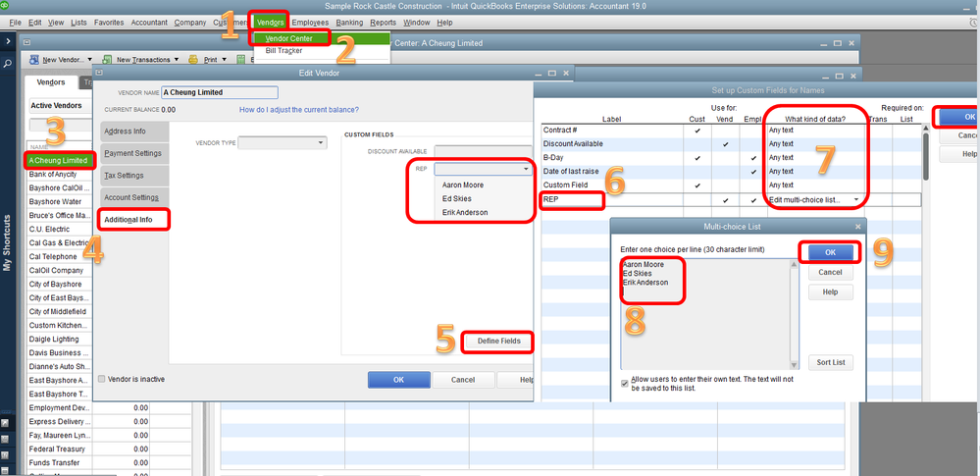Click the New Vendor toolbar icon
This screenshot has height=476, width=980.
[x=33, y=60]
